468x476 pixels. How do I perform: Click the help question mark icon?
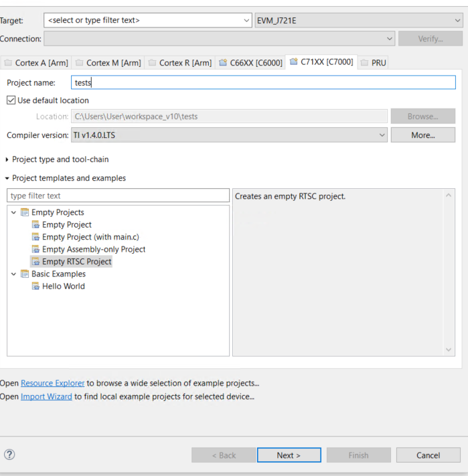9,455
